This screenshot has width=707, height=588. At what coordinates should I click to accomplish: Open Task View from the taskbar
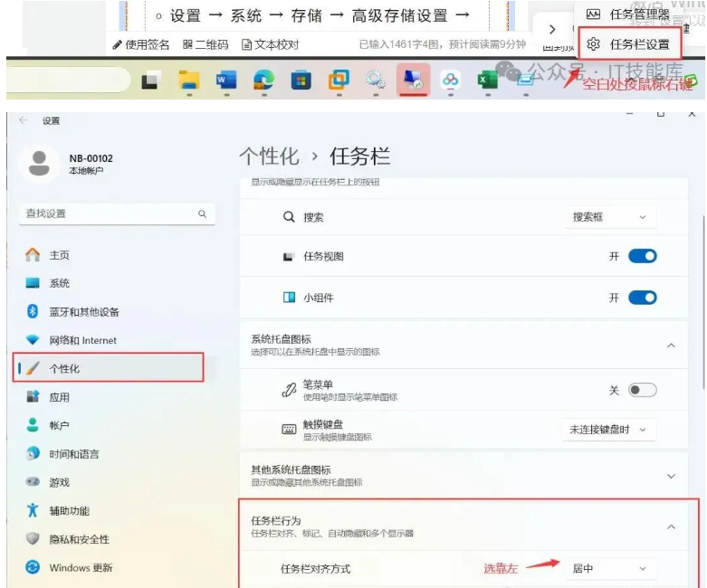[x=151, y=81]
